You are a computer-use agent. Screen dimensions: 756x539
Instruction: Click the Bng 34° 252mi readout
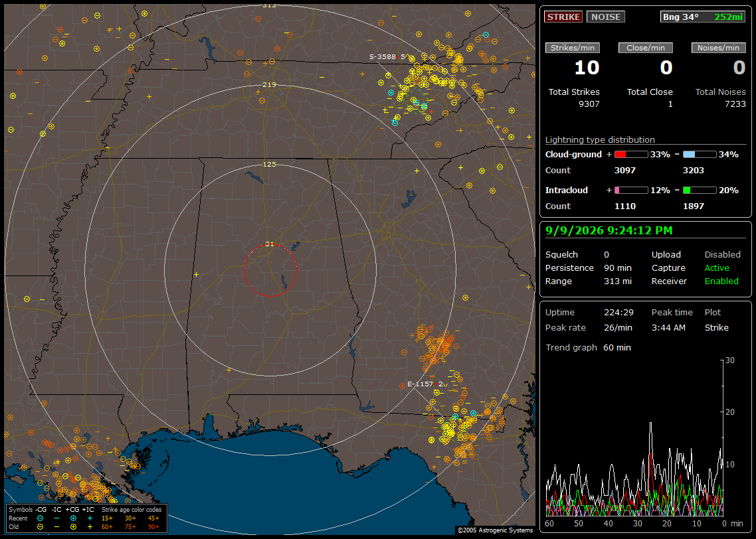point(703,17)
